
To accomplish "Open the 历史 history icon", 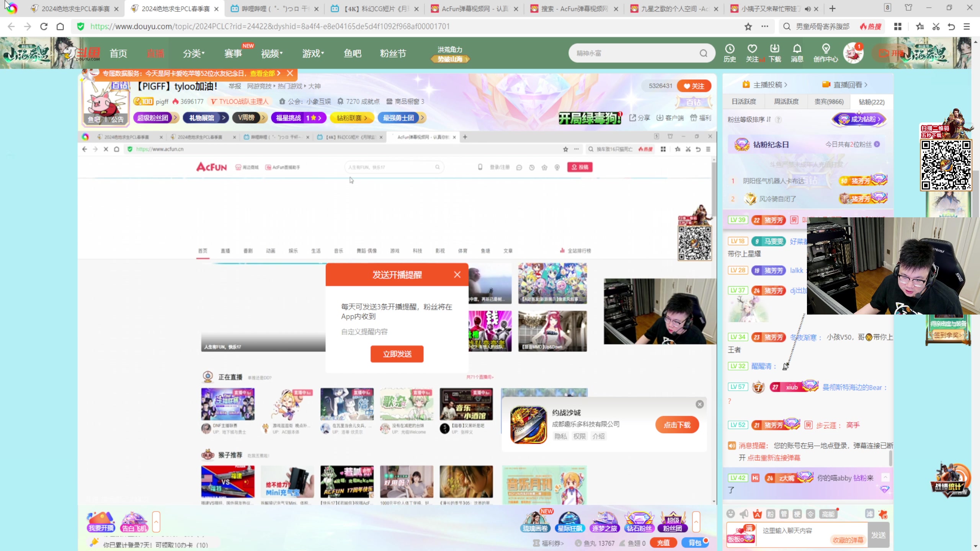I will (730, 49).
